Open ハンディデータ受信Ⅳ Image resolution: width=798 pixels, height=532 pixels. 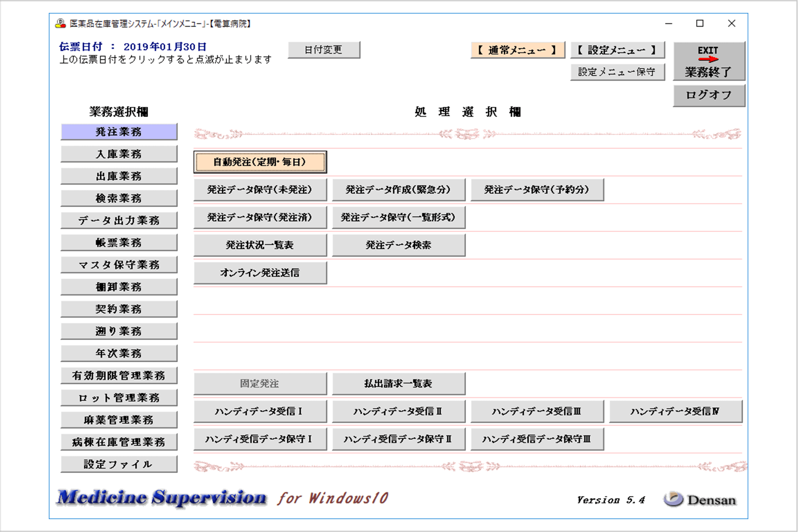676,411
